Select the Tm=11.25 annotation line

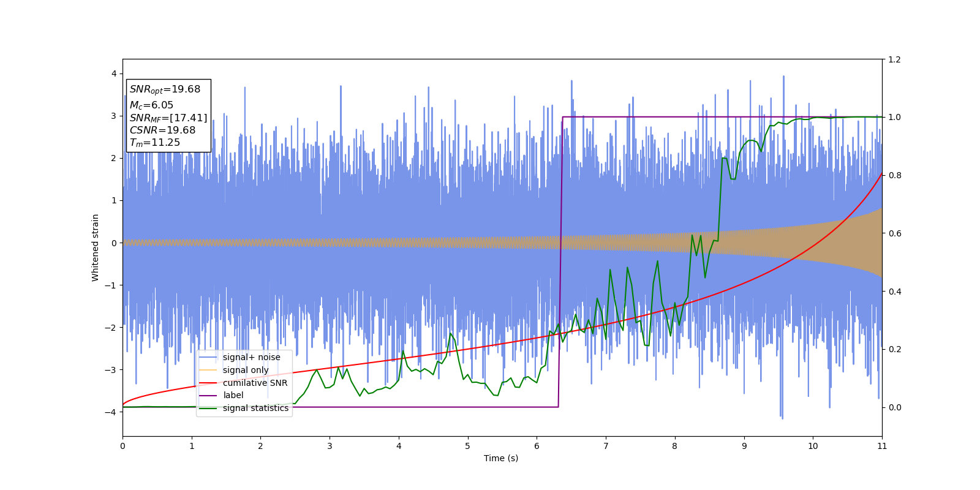tap(155, 143)
